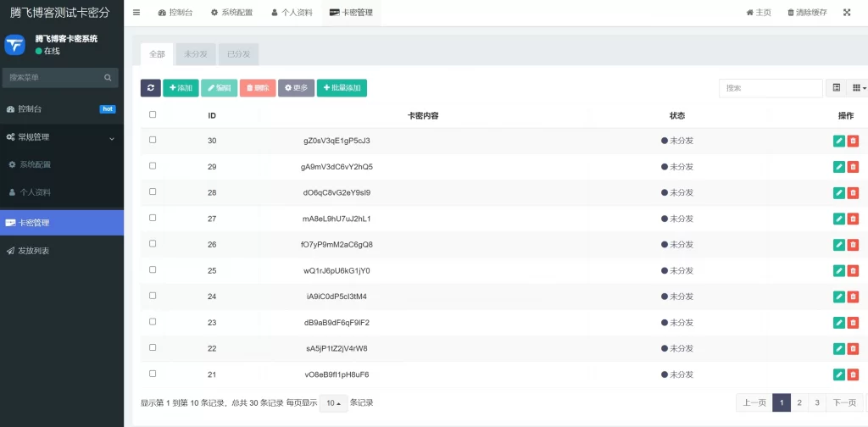The height and width of the screenshot is (427, 868).
Task: Edit card row ID 30 via pencil icon
Action: (839, 141)
